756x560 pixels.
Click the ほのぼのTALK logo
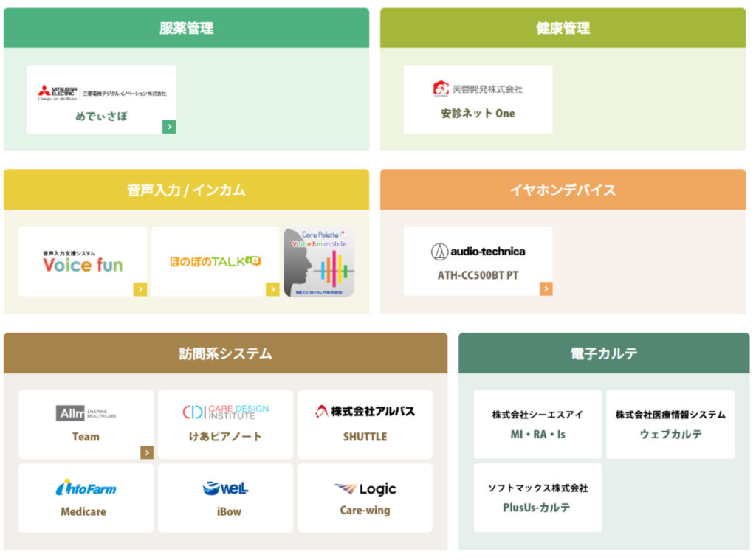tap(215, 261)
